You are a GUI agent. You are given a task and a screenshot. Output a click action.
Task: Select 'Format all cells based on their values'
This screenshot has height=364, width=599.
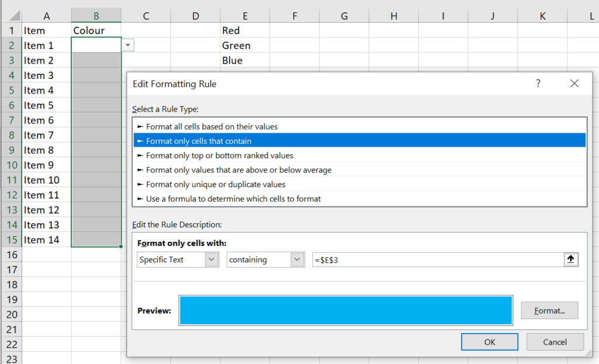(x=212, y=126)
